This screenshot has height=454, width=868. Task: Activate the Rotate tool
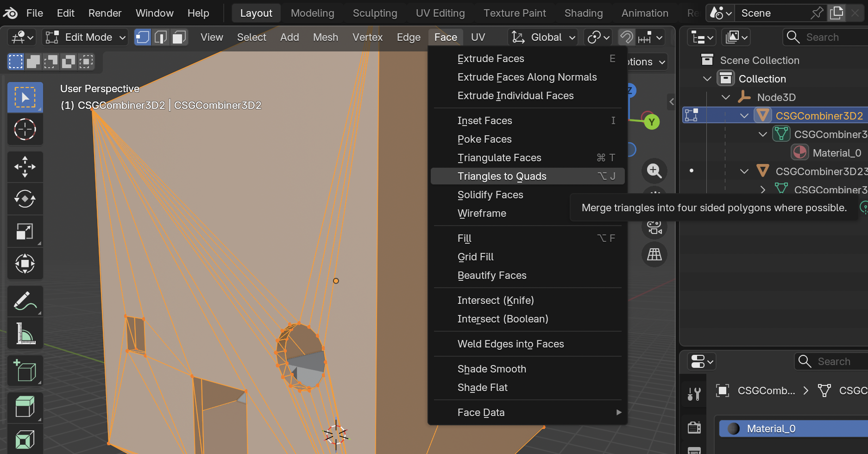click(x=25, y=199)
